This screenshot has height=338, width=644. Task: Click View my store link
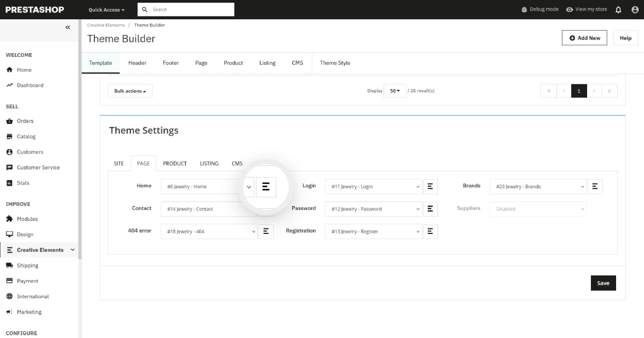(587, 10)
